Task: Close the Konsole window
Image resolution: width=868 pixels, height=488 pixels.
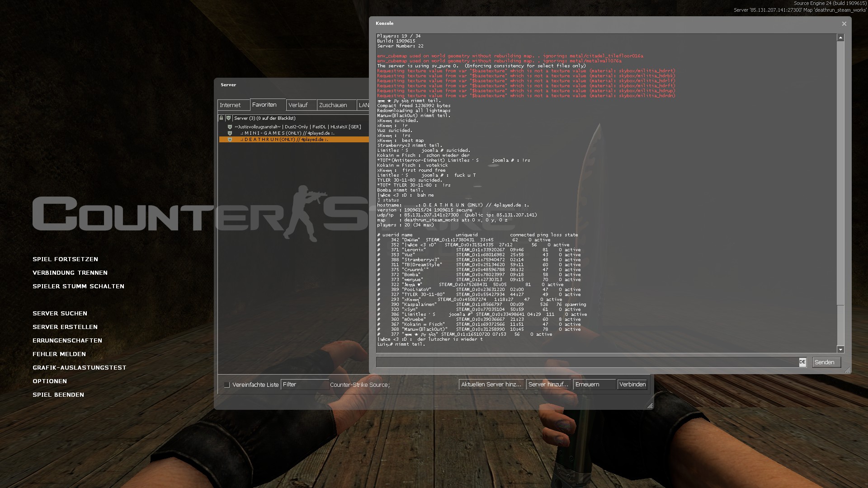Action: pyautogui.click(x=844, y=23)
